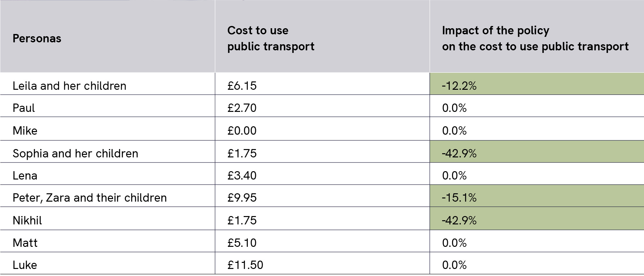The width and height of the screenshot is (644, 276).
Task: Select the Paul persona row name
Action: [x=23, y=108]
